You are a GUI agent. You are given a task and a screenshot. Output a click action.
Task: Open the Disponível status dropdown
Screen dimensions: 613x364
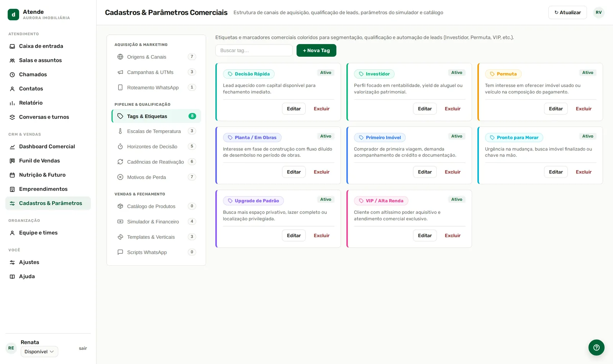coord(39,352)
